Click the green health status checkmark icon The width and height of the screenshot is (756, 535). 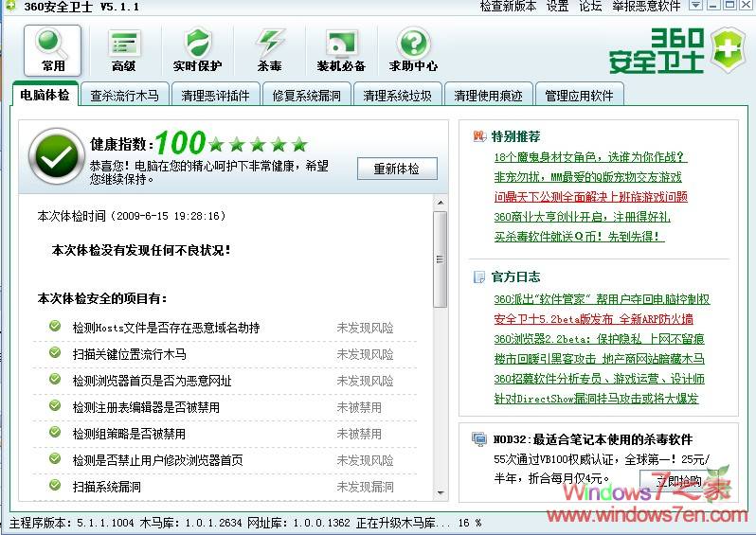tap(56, 155)
